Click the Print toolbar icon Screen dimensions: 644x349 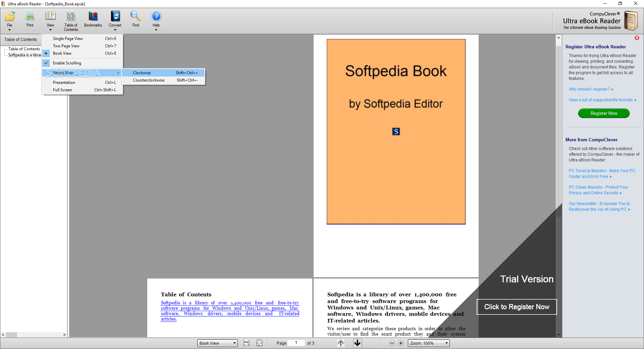point(30,19)
